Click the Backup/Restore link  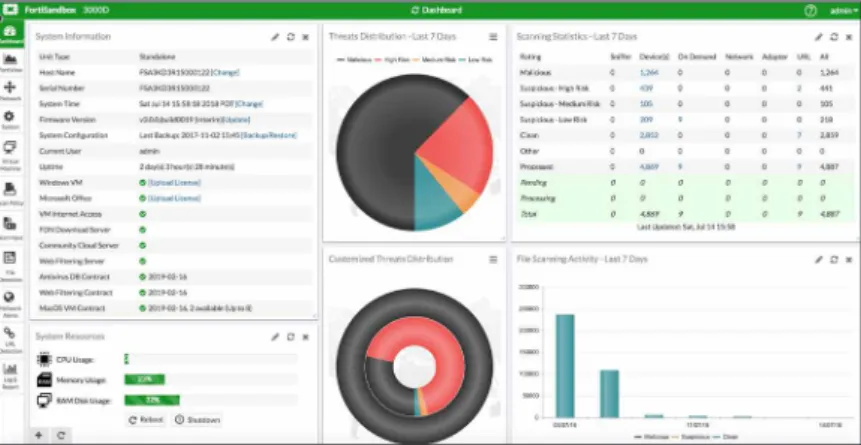[x=269, y=135]
